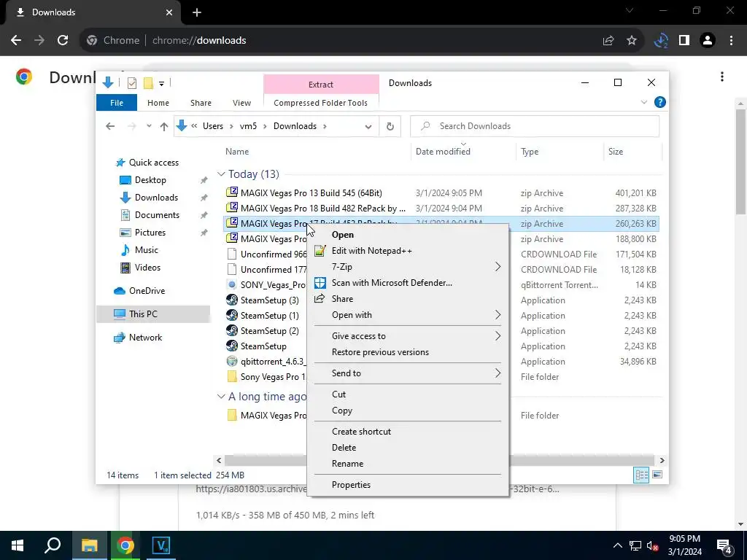This screenshot has height=560, width=747.
Task: Click Chrome back arrow icon
Action: pos(16,41)
